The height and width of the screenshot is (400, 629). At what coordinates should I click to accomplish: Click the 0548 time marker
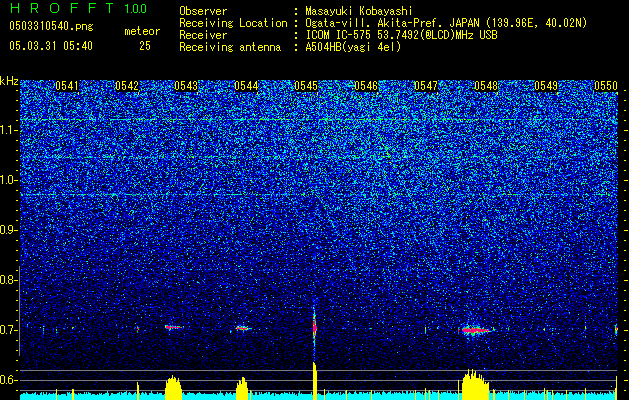coord(486,86)
